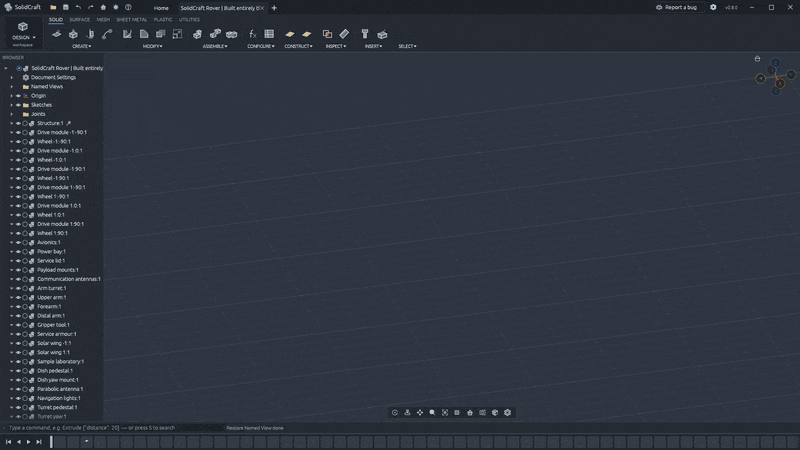Click the Fit to screen navigation icon
Viewport: 800px width, 450px height.
click(445, 412)
